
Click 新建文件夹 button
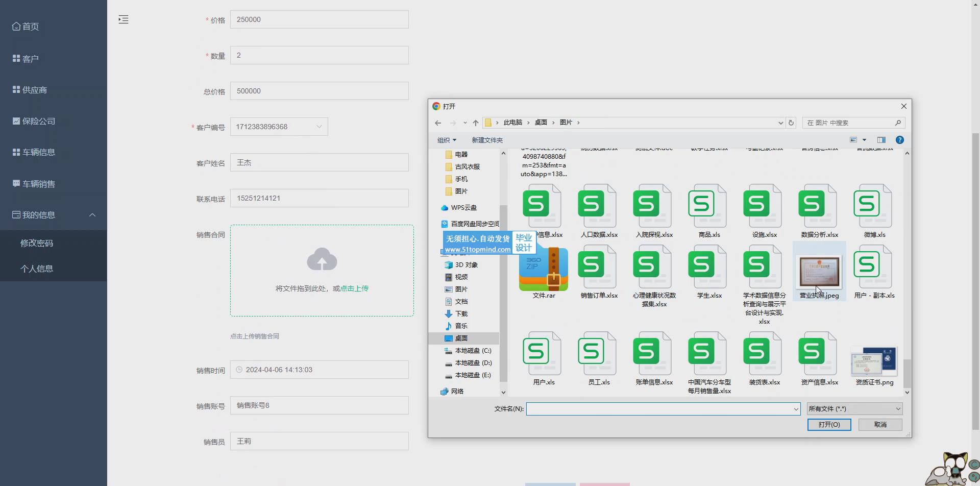tap(487, 140)
